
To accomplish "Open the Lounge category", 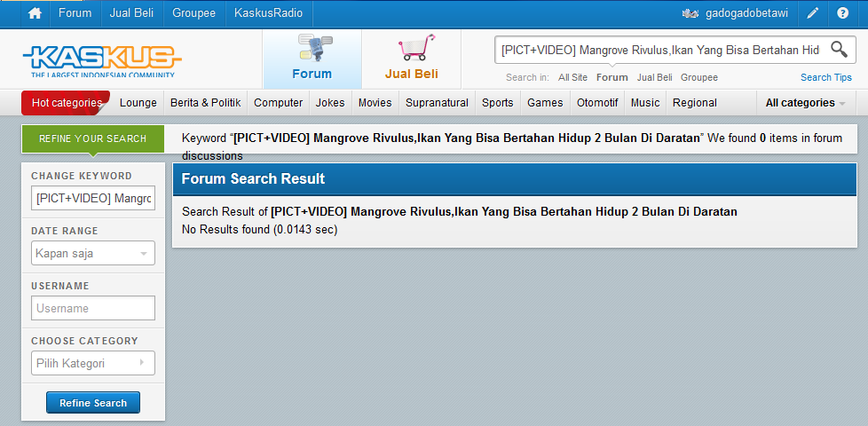I will click(x=138, y=103).
